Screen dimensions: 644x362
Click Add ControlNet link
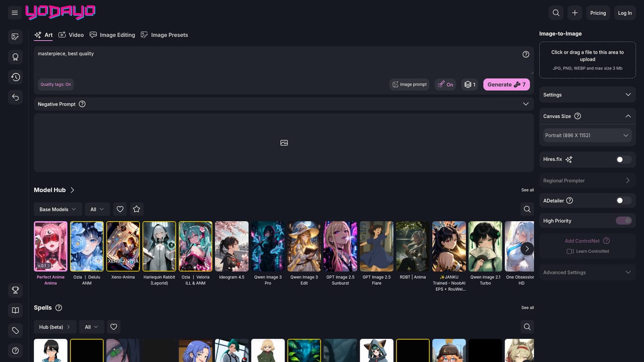(x=582, y=241)
